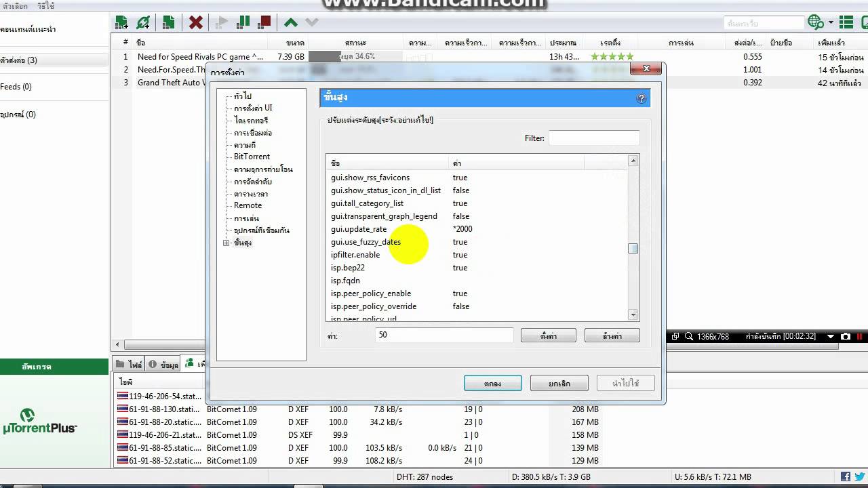Select the Grand Theft Auto torrent row

[x=488, y=83]
